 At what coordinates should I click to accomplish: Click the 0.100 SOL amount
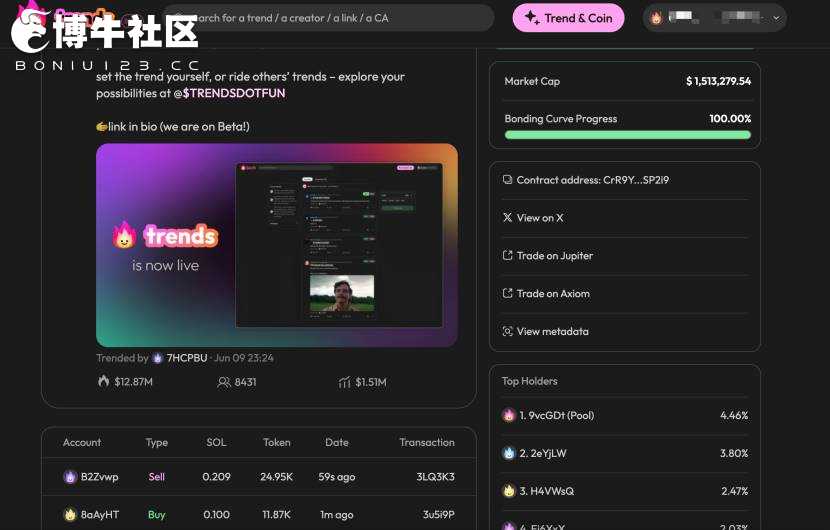click(x=216, y=515)
